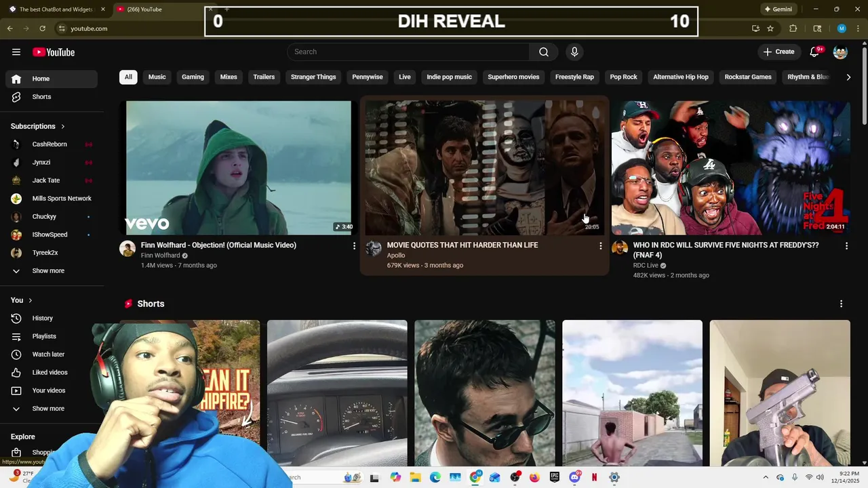Open File Explorer from the taskbar

click(x=415, y=477)
